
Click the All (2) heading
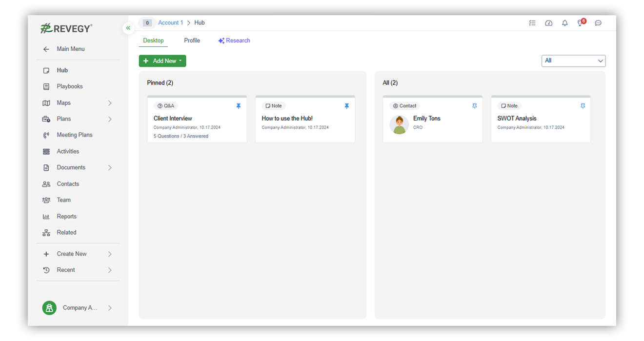pyautogui.click(x=390, y=83)
